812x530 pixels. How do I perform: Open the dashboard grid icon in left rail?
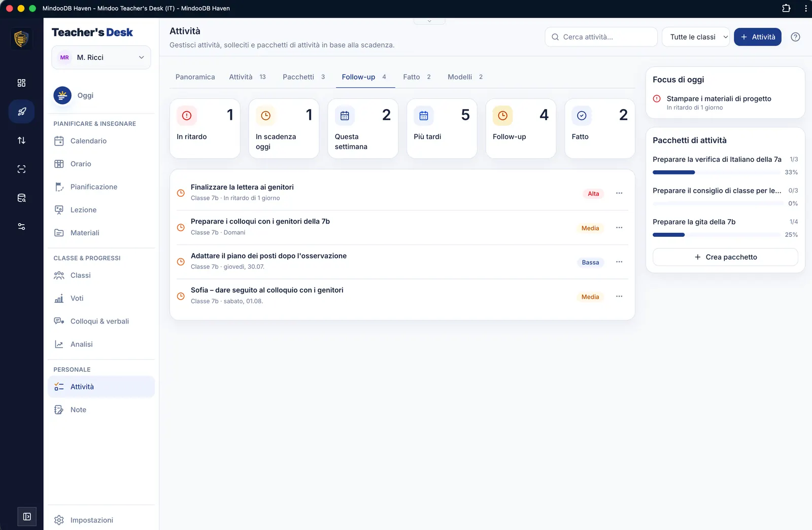21,83
